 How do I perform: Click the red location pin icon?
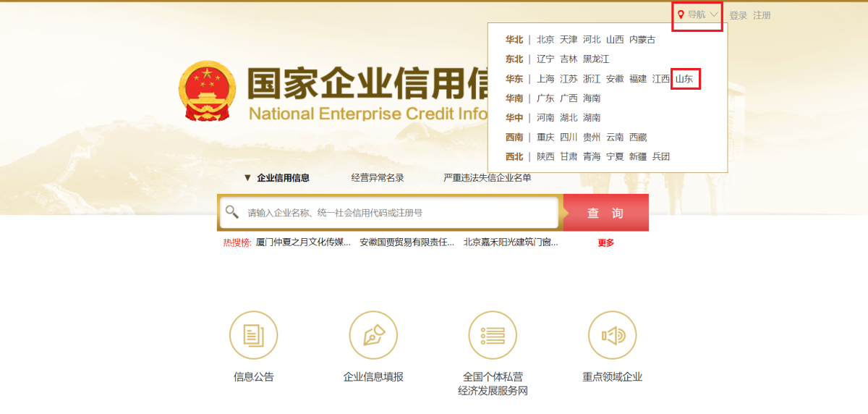(681, 14)
